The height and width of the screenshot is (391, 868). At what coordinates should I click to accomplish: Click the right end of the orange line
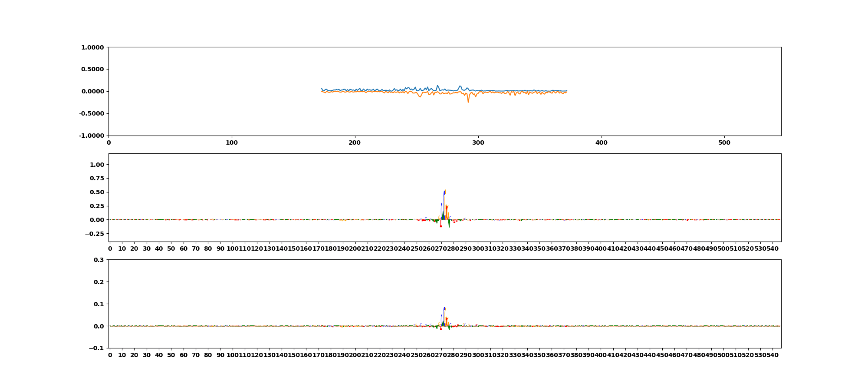[x=567, y=92]
